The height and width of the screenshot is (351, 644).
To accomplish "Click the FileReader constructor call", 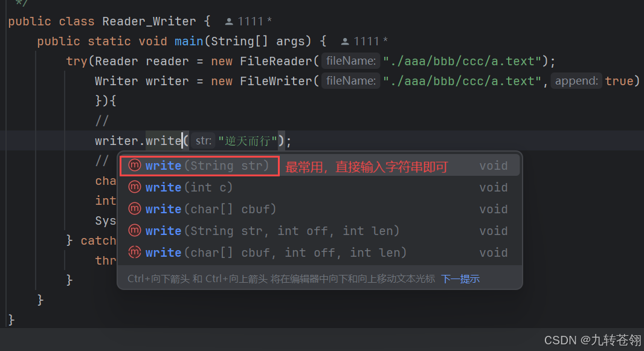I will (x=276, y=61).
